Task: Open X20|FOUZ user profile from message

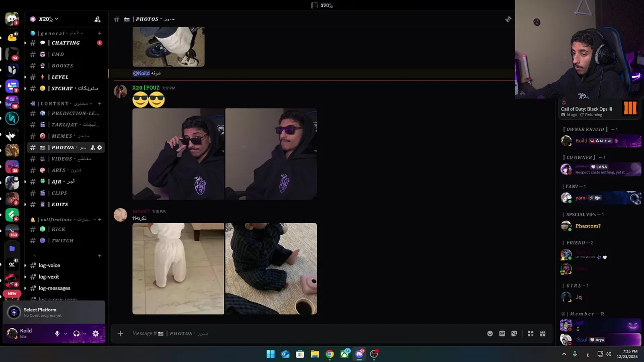Action: coord(146,88)
